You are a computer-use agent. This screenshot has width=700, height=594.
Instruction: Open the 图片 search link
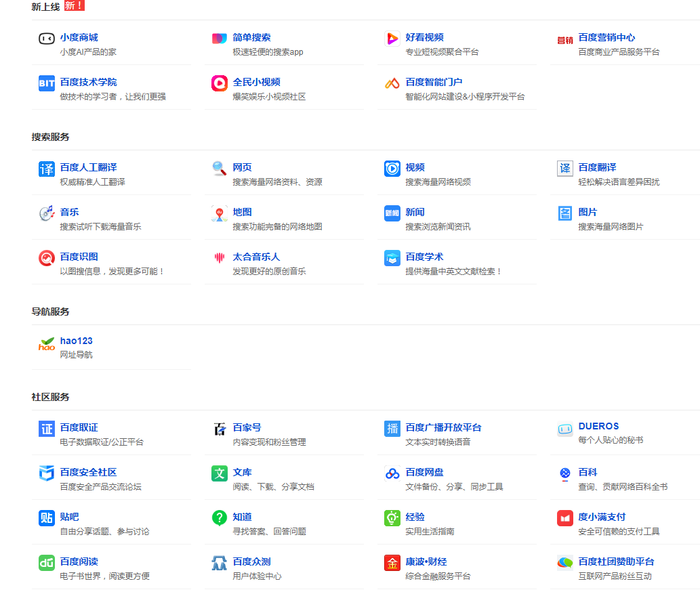click(588, 212)
